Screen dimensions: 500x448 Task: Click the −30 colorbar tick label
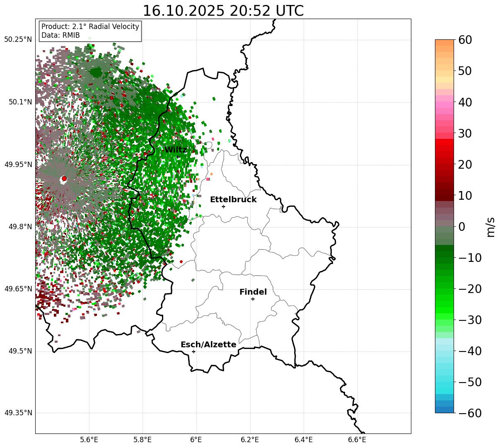tap(470, 320)
